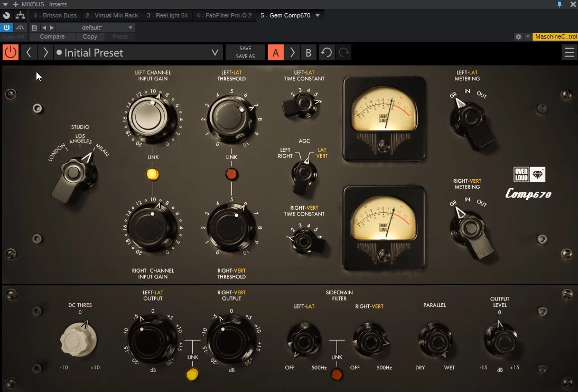Click the undo icon
This screenshot has width=578, height=392.
326,52
